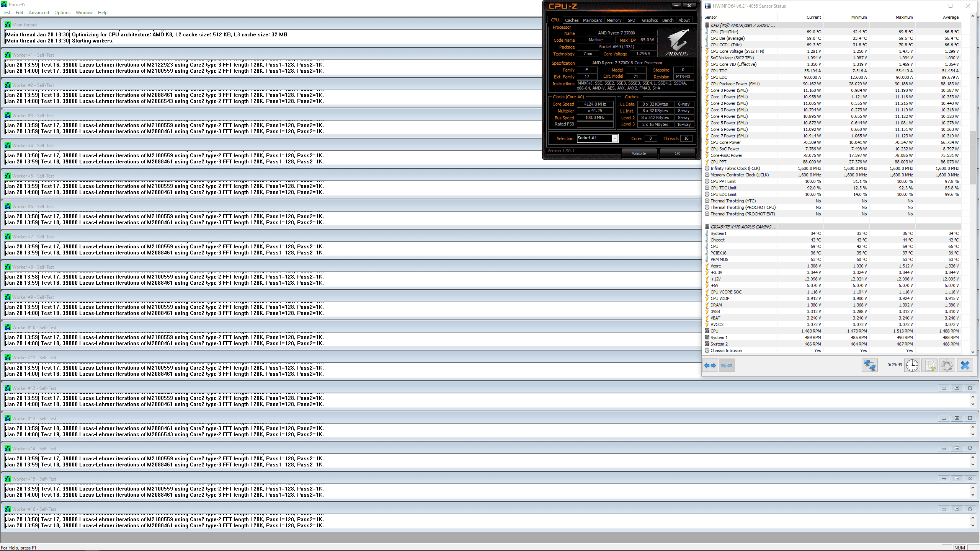Select the CPU Package Power (SMU) row

(833, 84)
